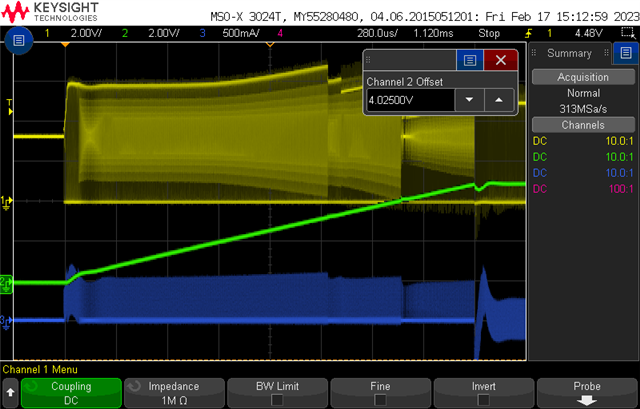Click the Channels header in sidebar
Image resolution: width=640 pixels, height=409 pixels.
point(583,125)
